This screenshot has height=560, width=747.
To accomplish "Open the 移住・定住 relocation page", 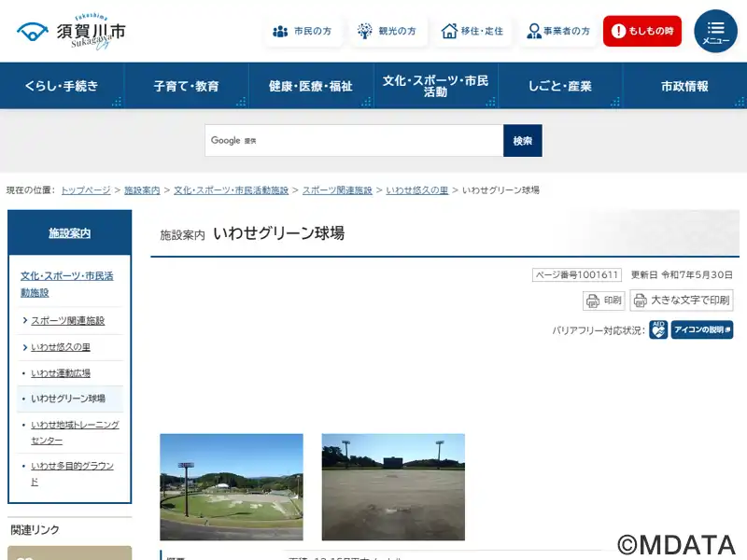I will [x=472, y=31].
